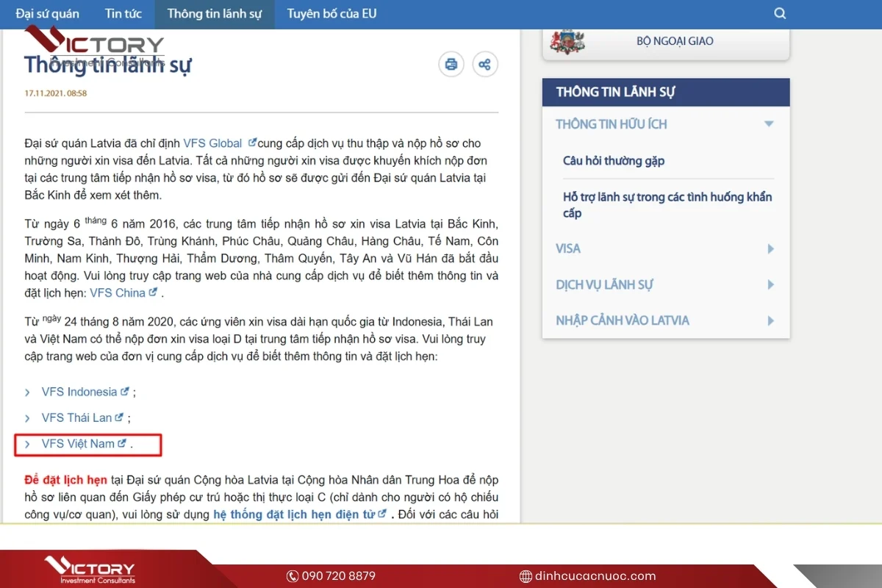The height and width of the screenshot is (588, 882).
Task: Open external link icon beside VFS Global
Action: [252, 143]
